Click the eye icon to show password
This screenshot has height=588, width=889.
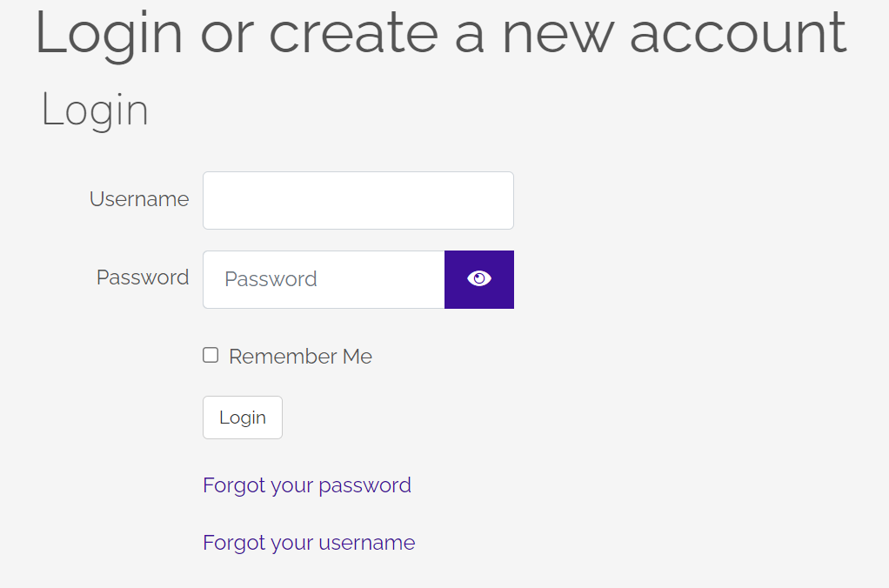point(479,278)
